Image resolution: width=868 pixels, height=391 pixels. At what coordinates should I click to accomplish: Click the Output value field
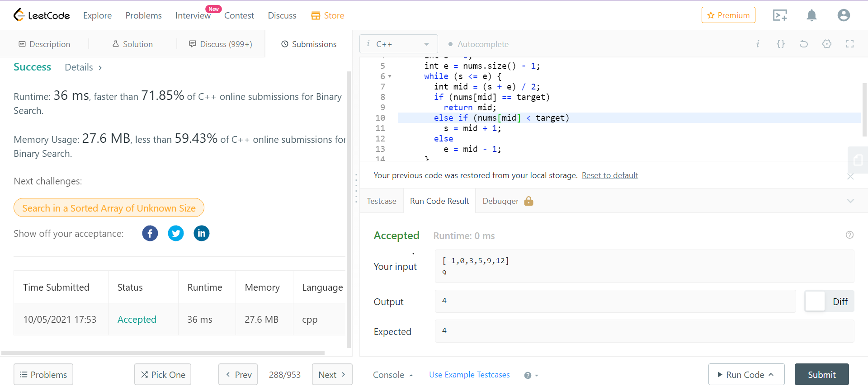pyautogui.click(x=615, y=301)
